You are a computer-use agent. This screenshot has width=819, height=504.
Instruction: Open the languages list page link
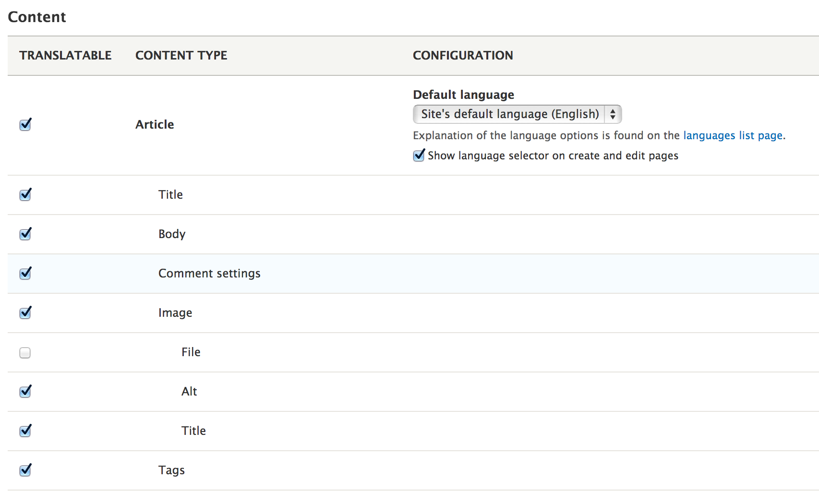tap(733, 136)
